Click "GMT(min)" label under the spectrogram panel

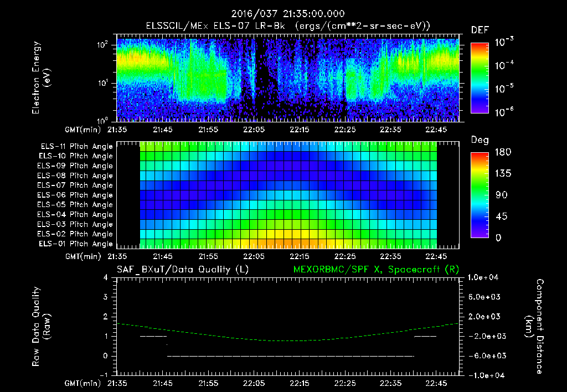[x=83, y=130]
